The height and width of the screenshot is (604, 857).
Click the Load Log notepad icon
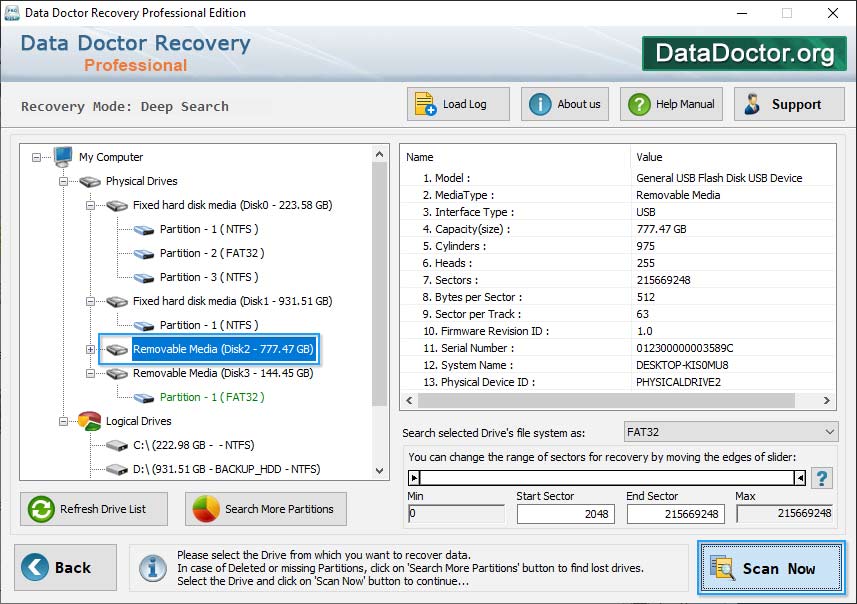pos(425,104)
